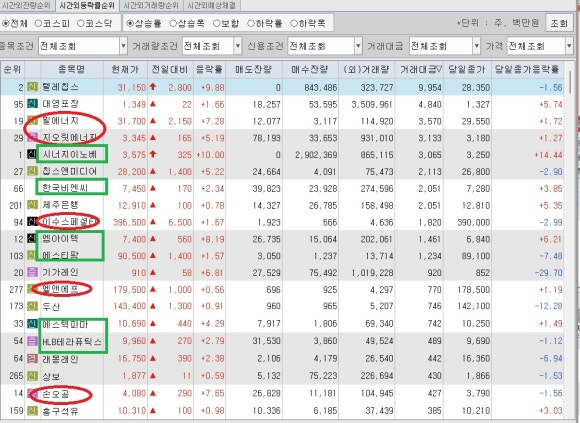Click the 2,902,369 buy quantity cell
580x423 pixels.
(x=316, y=155)
